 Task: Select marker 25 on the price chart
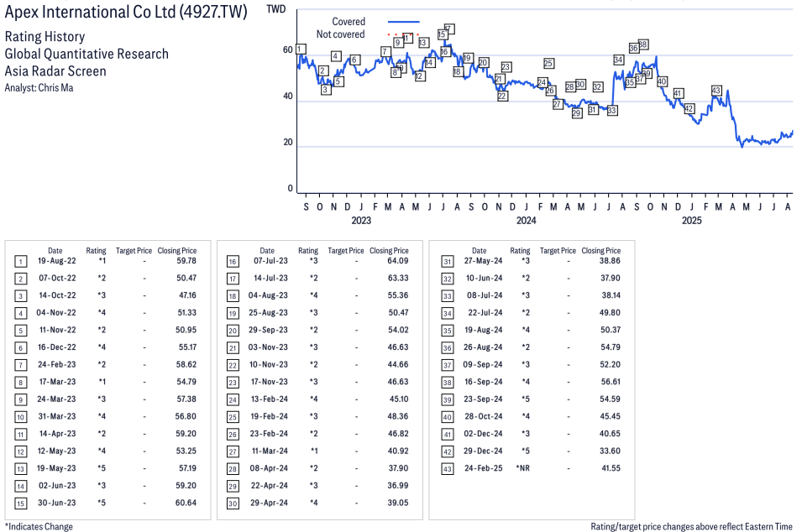click(548, 64)
